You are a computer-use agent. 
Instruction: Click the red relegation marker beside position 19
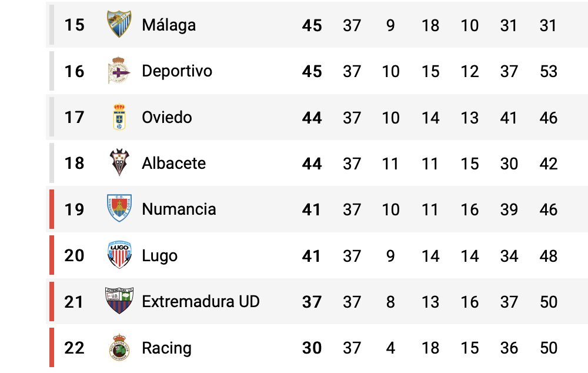52,209
